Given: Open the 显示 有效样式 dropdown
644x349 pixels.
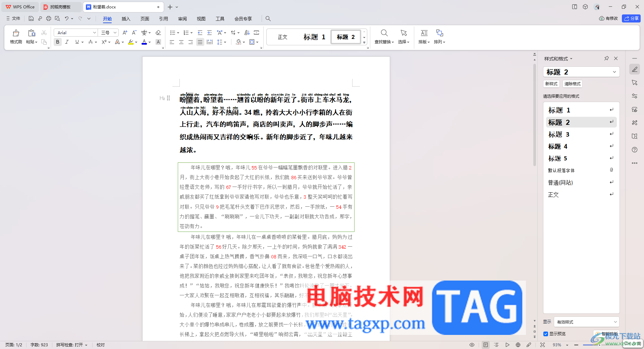Looking at the screenshot, I should 615,322.
